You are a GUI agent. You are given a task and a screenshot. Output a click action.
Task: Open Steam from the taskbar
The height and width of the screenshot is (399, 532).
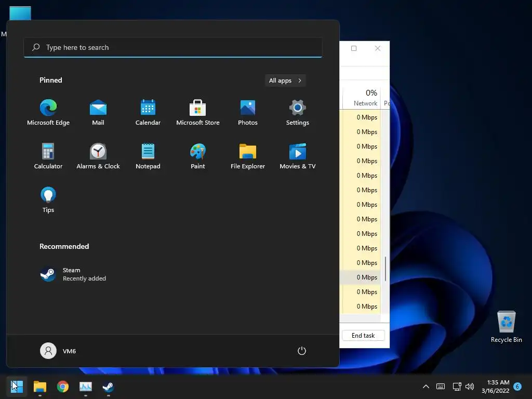(108, 387)
